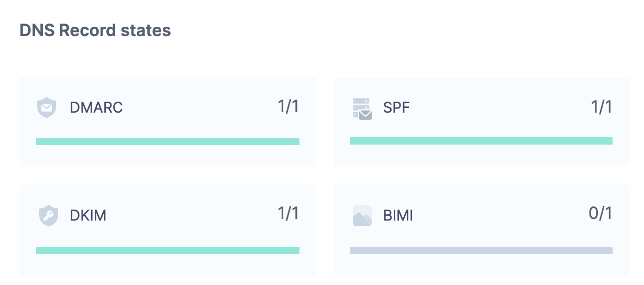
Task: Click the DMARC shield envelope icon
Action: [46, 108]
